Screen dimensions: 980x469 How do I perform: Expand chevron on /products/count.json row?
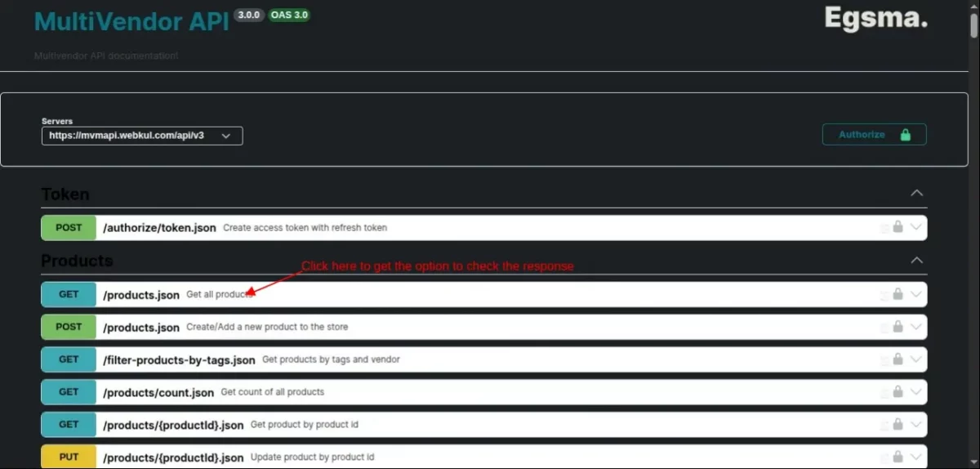coord(916,392)
